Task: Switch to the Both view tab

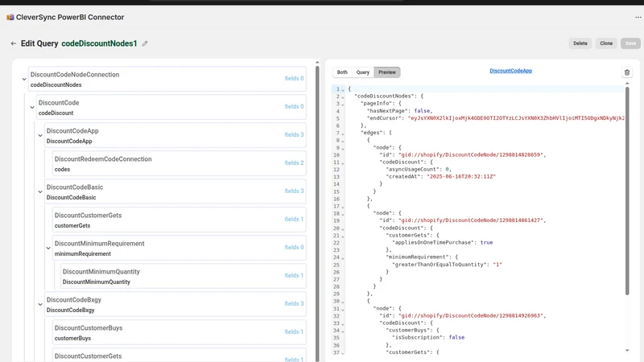Action: coord(342,72)
